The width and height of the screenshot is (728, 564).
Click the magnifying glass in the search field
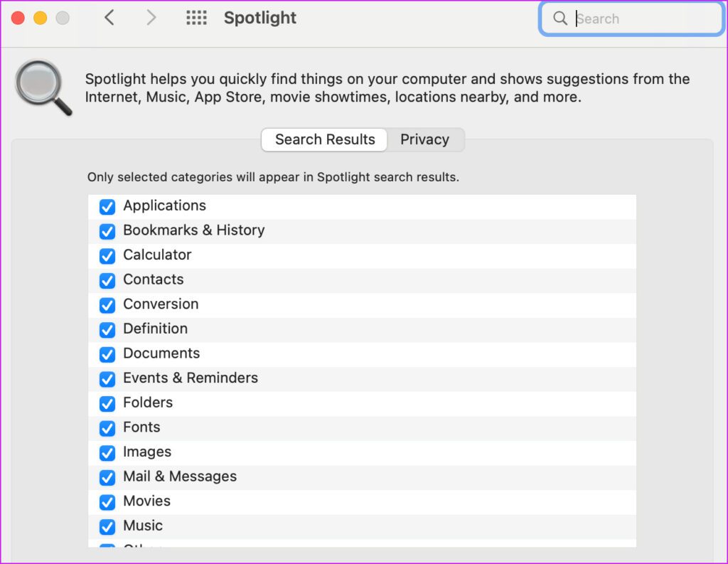(561, 18)
